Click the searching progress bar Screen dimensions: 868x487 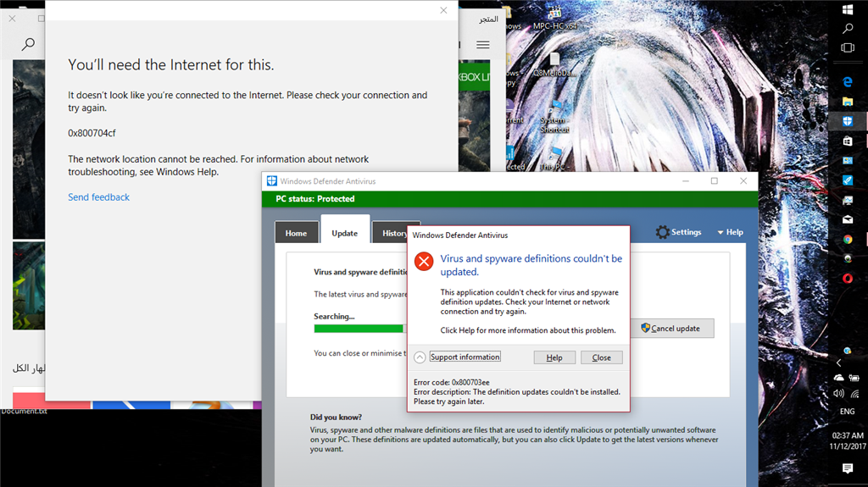coord(360,329)
